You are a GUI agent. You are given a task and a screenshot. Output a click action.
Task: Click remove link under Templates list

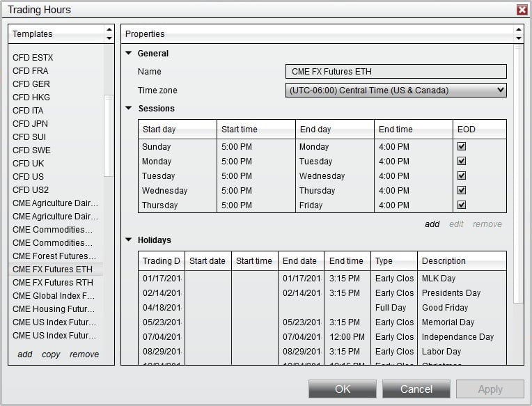[84, 354]
